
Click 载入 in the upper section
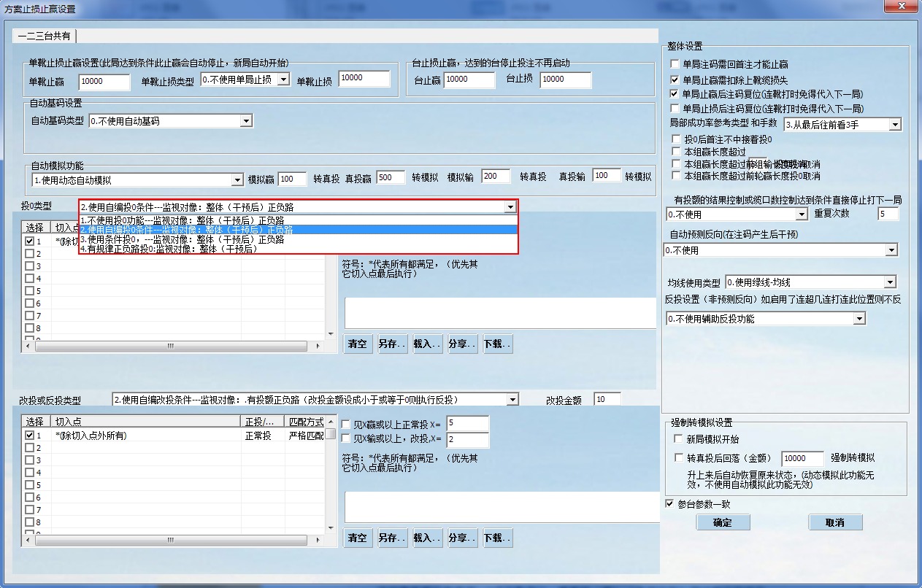click(x=427, y=344)
